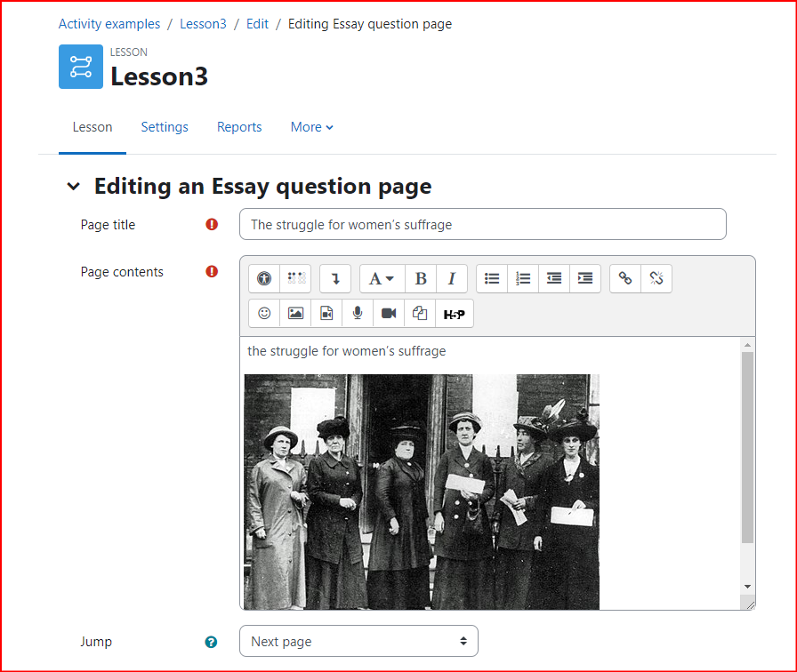Viewport: 797px width, 672px height.
Task: Select the suffragettes photo in editor
Action: pos(422,492)
